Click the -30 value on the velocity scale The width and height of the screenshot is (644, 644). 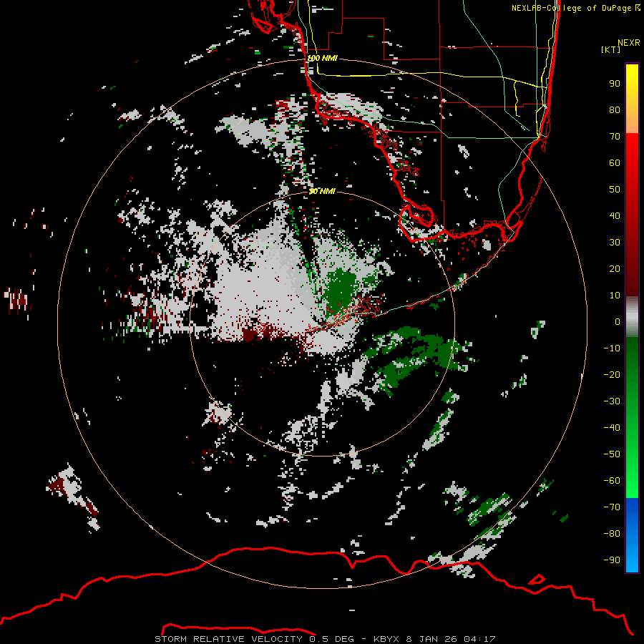point(612,401)
